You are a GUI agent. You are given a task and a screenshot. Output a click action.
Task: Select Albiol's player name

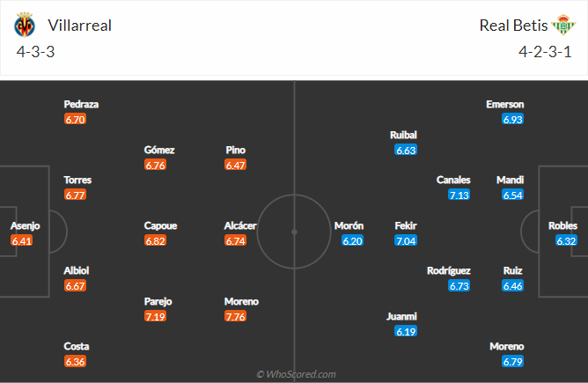(x=76, y=270)
